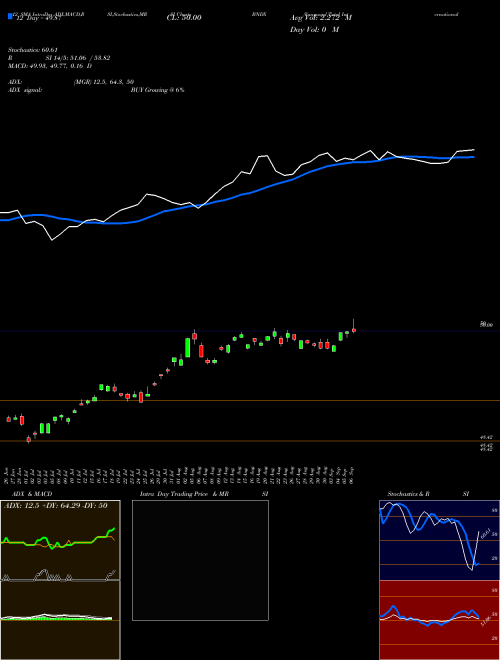Viewport: 500px width, 660px height.
Task: Click the last candlestick with long upper wick
Action: [x=354, y=326]
